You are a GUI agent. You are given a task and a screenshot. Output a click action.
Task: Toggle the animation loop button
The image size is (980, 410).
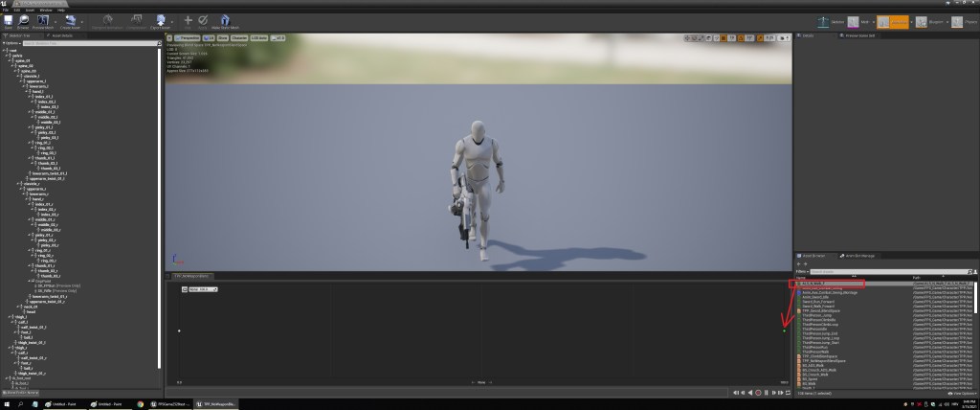(788, 393)
